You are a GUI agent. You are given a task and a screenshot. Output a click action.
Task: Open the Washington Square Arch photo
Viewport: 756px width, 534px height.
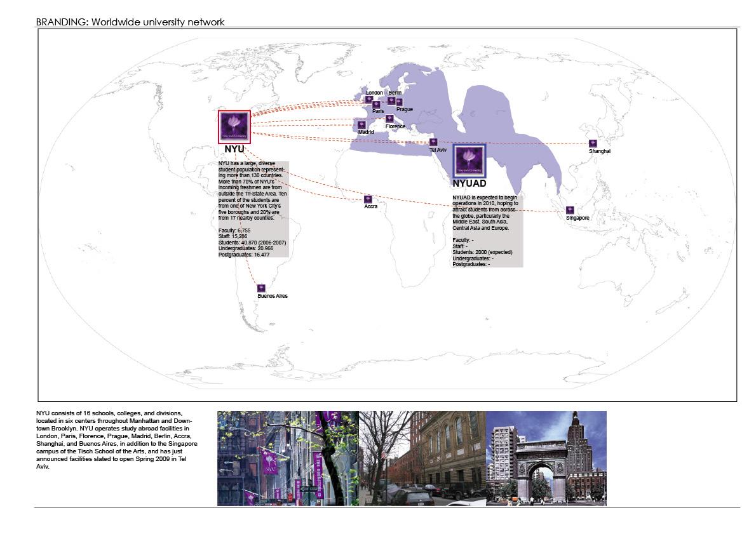[x=546, y=458]
